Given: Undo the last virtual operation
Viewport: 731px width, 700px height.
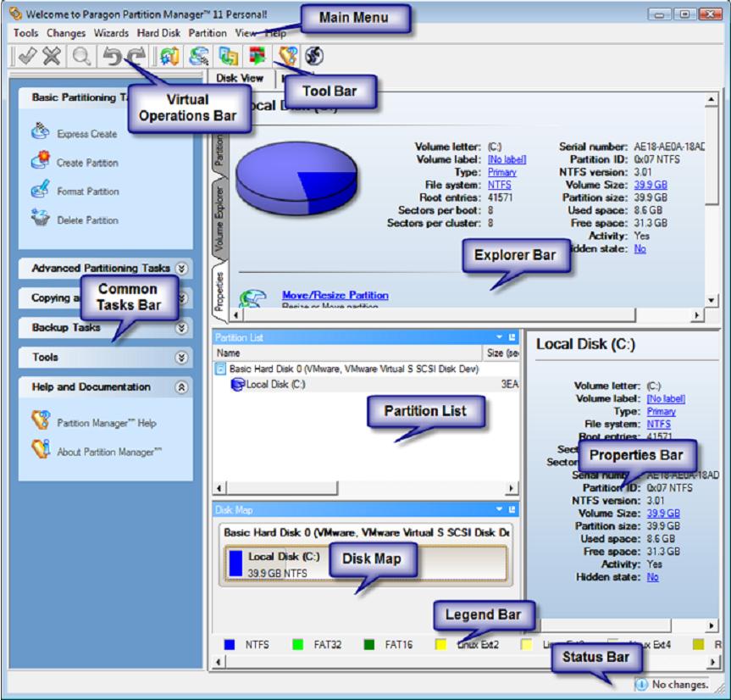Looking at the screenshot, I should tap(112, 57).
